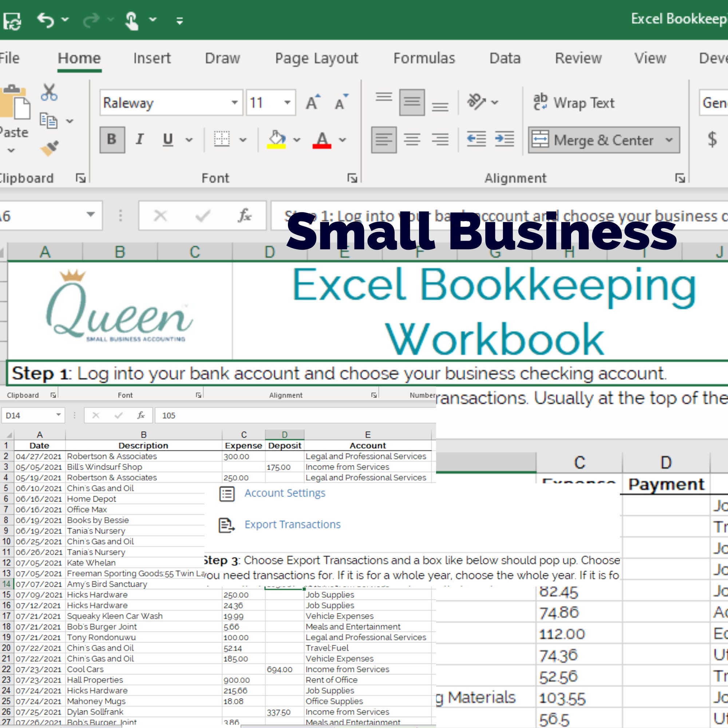Click the Export Transactions document icon
728x728 pixels.
pos(227,525)
